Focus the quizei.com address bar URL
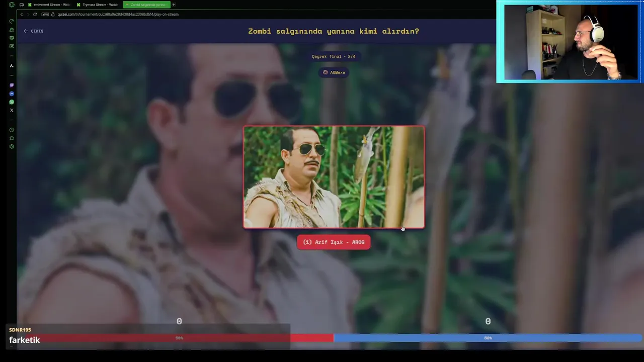The image size is (644, 362). click(118, 14)
